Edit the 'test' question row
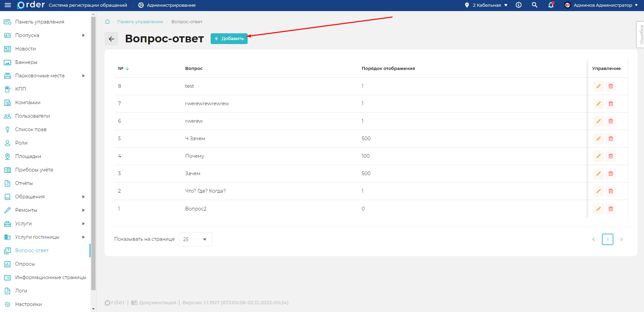The width and height of the screenshot is (644, 312). (x=598, y=86)
